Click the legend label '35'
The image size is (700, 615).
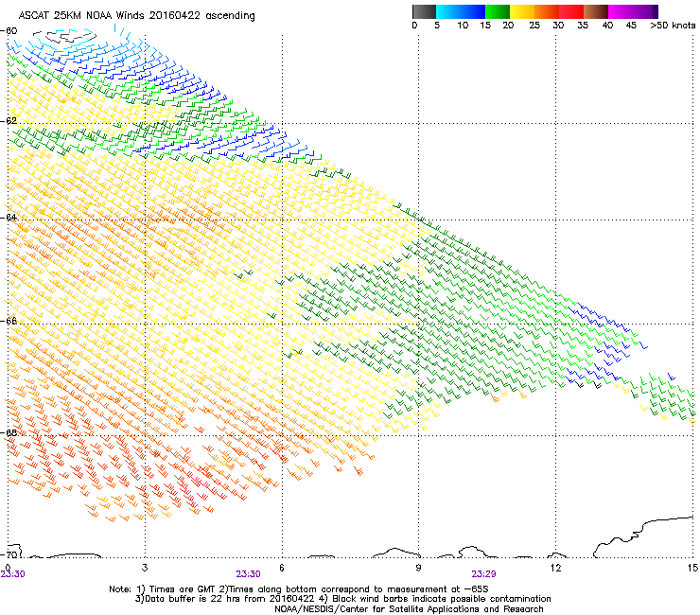pos(583,25)
